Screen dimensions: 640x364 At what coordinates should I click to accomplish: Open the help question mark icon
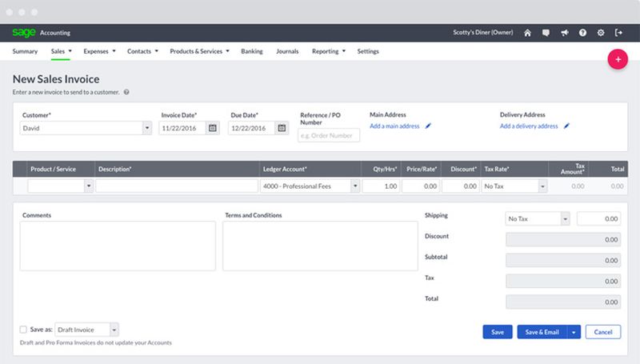tap(582, 33)
